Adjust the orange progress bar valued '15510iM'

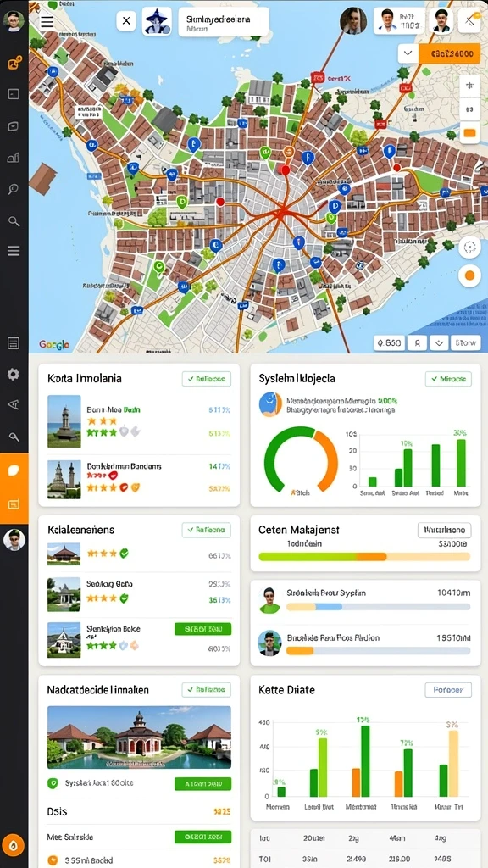(x=379, y=651)
